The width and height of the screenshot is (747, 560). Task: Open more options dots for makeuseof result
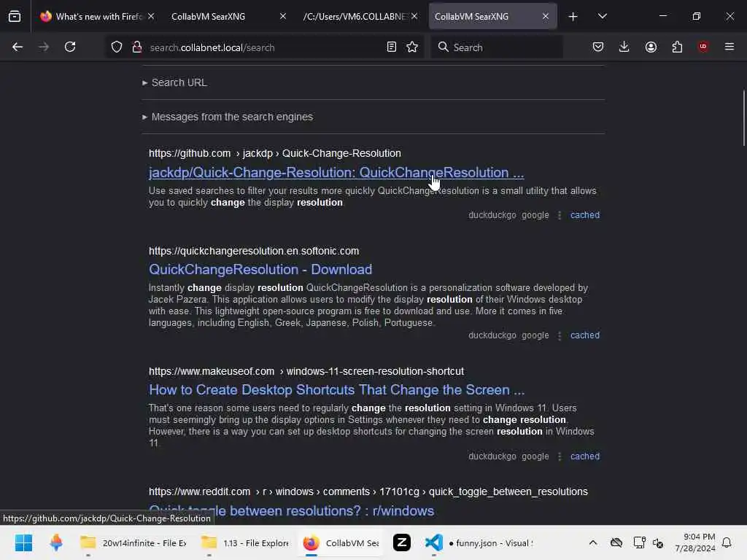click(x=560, y=456)
